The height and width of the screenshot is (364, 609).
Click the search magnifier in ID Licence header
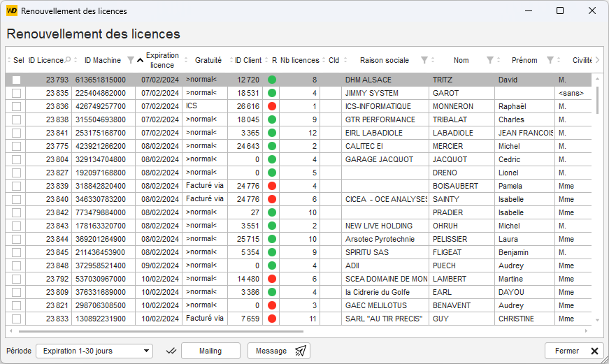[68, 60]
